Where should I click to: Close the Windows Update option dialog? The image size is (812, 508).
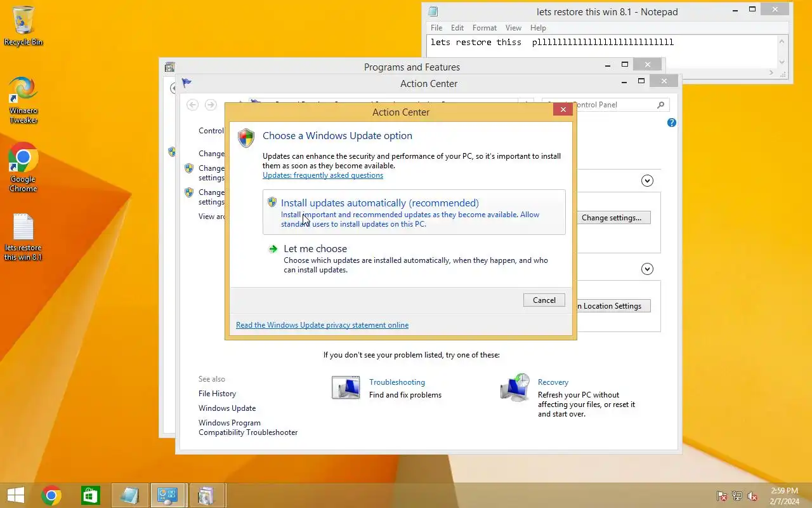coord(563,110)
